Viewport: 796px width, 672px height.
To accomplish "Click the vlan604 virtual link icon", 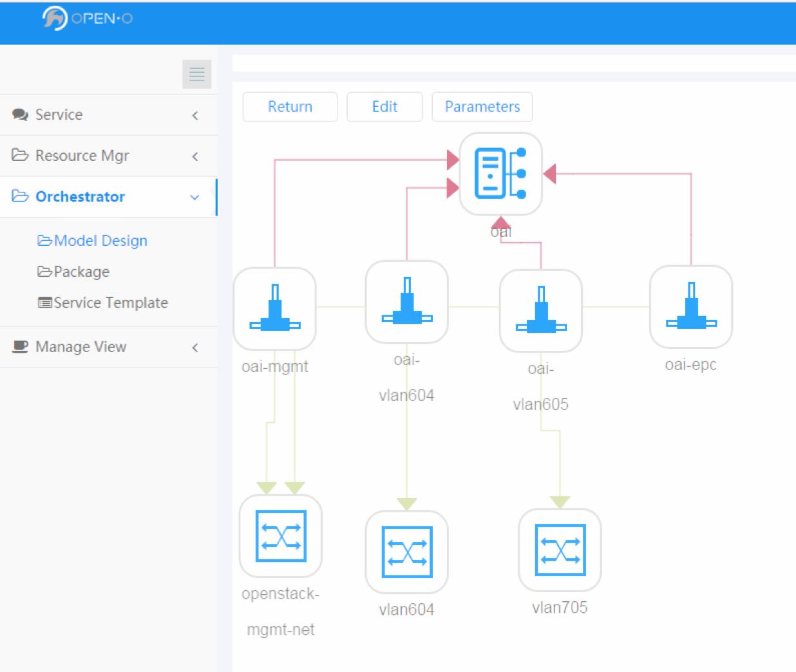I will (x=406, y=552).
